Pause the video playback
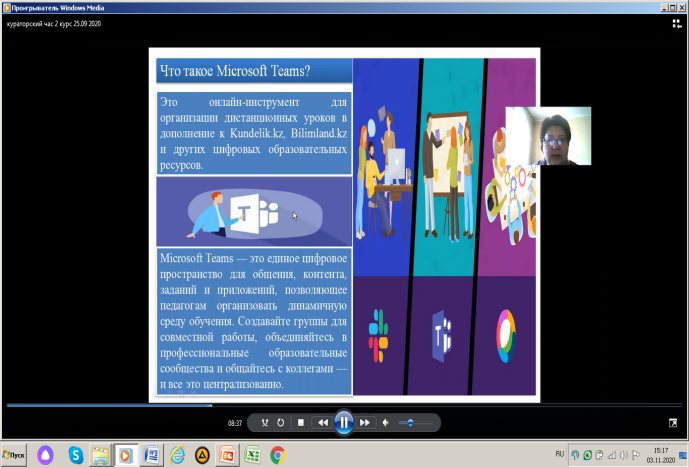Viewport: 689px width, 468px height. click(x=343, y=423)
